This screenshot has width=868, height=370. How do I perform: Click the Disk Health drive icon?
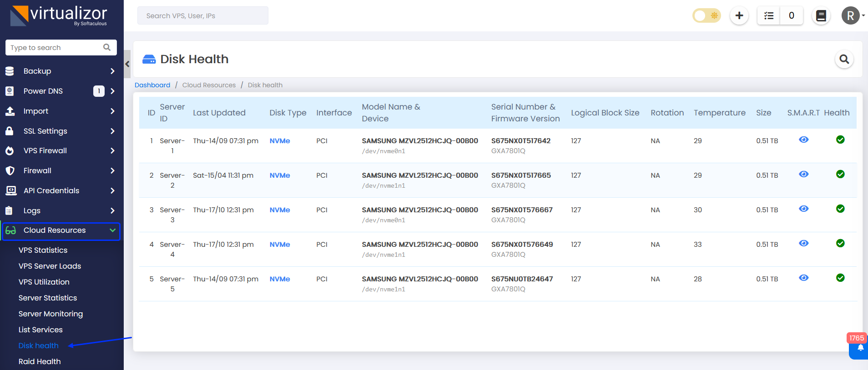tap(149, 59)
